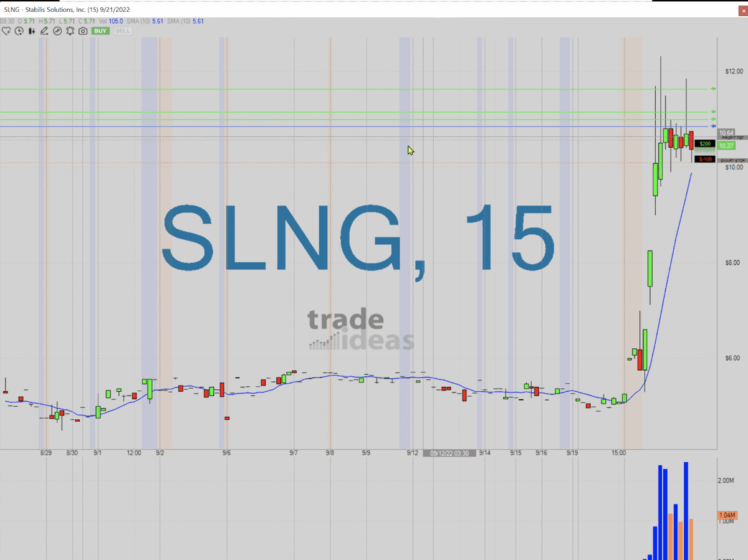Click the green BUY button

(x=100, y=31)
